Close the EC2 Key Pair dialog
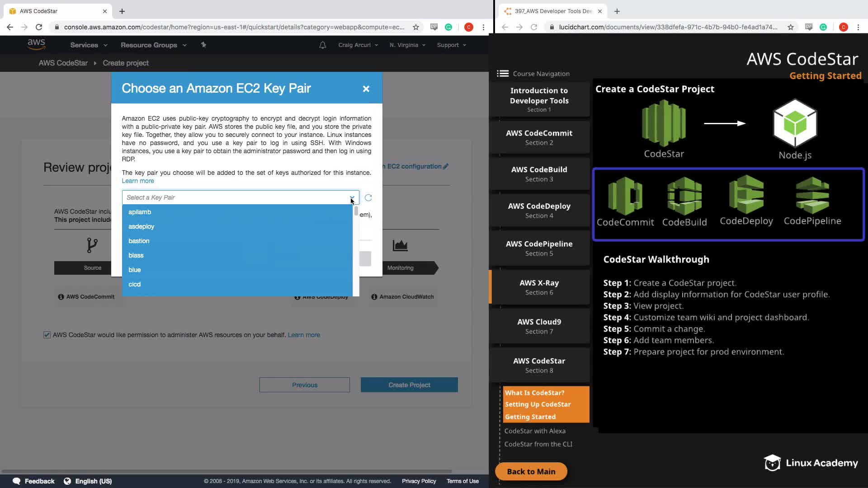868x488 pixels. pos(366,89)
